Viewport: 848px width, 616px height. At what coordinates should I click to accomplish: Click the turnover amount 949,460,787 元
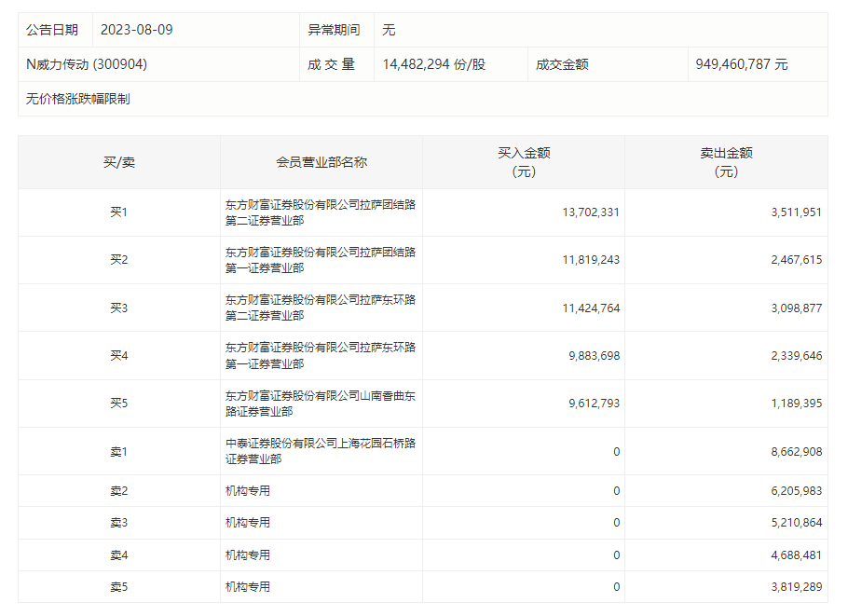[741, 64]
